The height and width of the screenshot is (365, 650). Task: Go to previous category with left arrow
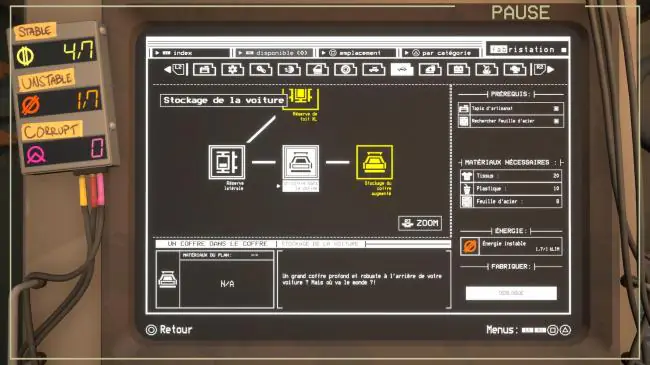tap(167, 70)
